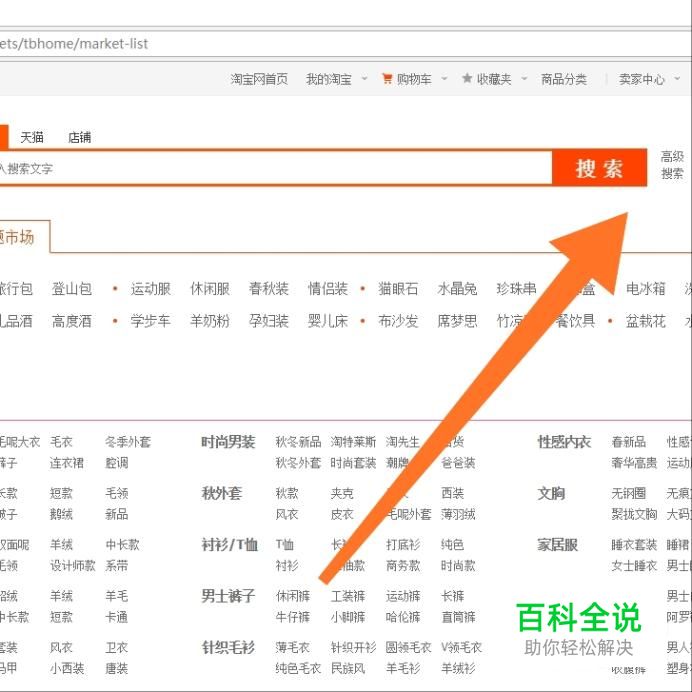This screenshot has height=692, width=692.
Task: Open the 唐装 link
Action: (x=117, y=669)
